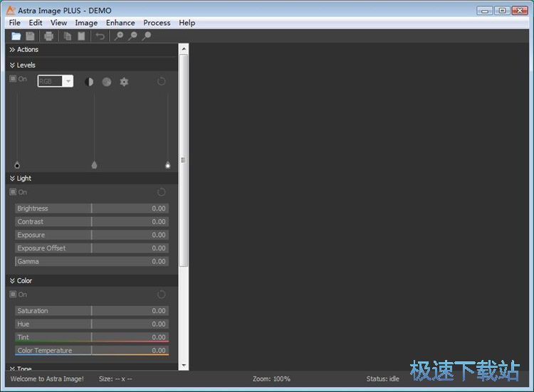
Task: Click the Zoom out magnifier icon
Action: coord(132,36)
